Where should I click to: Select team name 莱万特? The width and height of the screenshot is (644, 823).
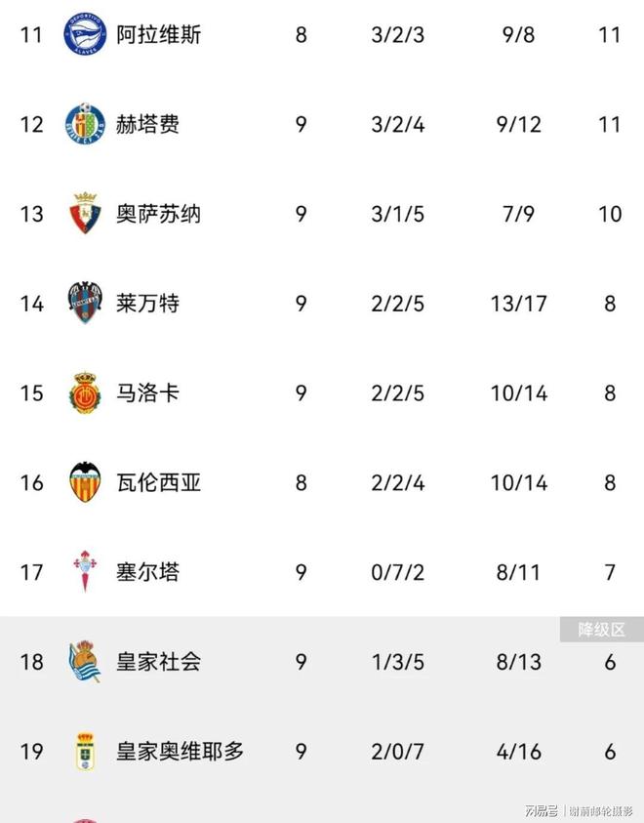[x=148, y=304]
